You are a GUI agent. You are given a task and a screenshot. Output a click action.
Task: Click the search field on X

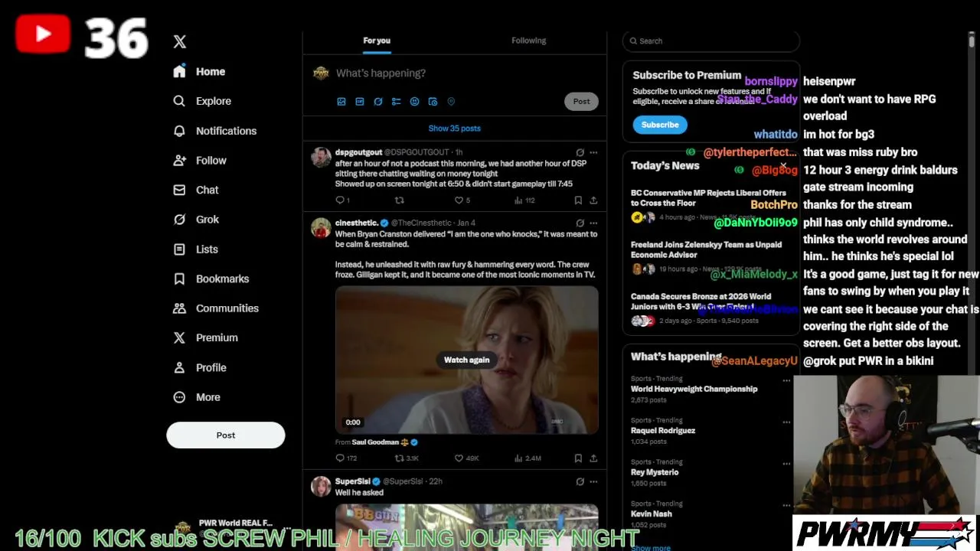711,41
